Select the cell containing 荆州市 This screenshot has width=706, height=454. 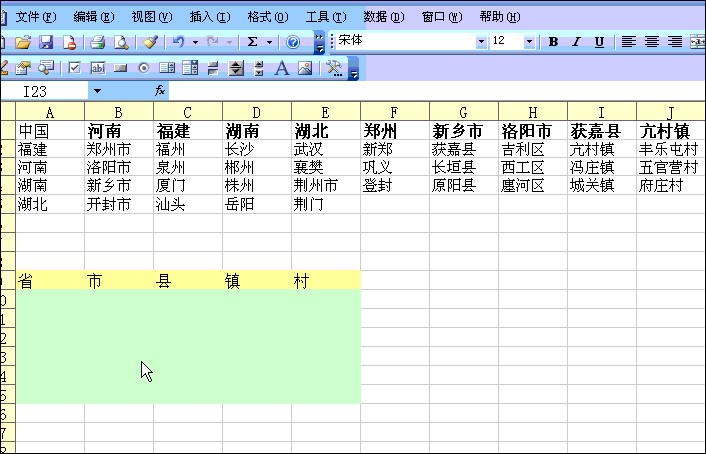(x=326, y=185)
